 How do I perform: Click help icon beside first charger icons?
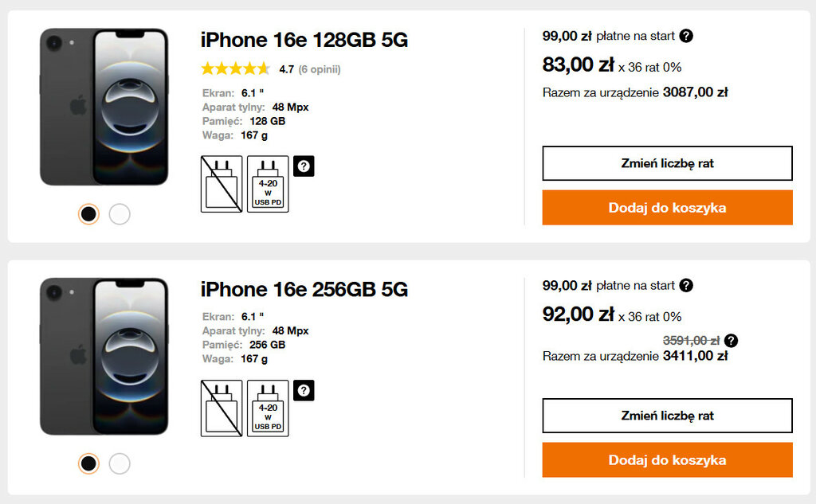[x=304, y=166]
